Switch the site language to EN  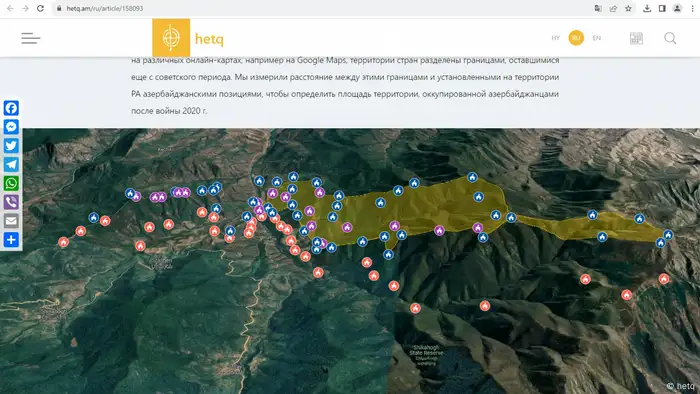pos(596,38)
